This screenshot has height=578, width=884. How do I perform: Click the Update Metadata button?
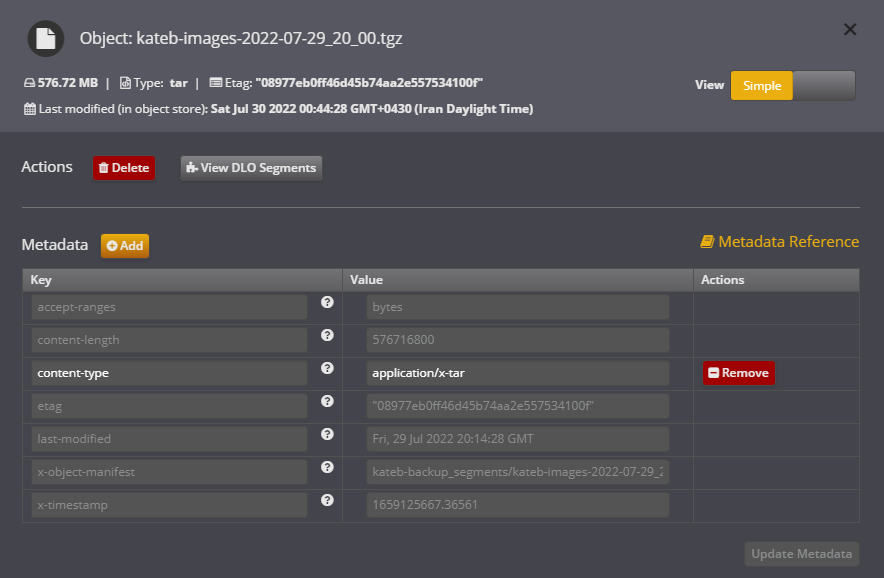pyautogui.click(x=801, y=554)
